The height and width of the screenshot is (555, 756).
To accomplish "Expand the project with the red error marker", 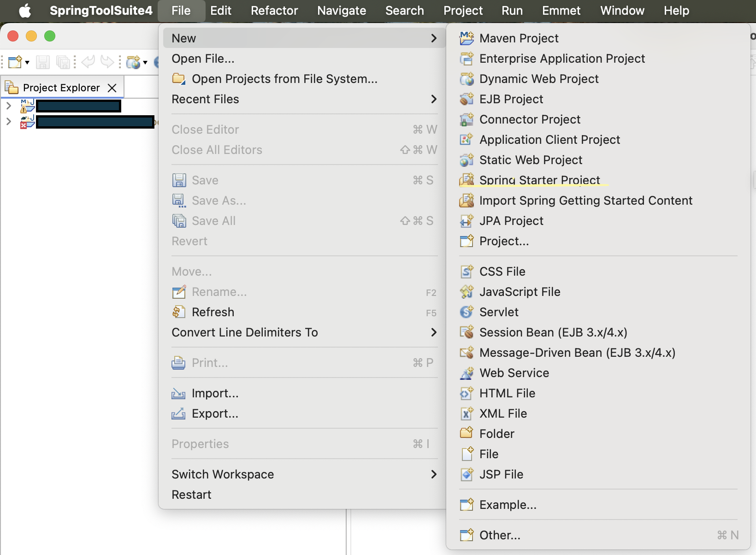I will [x=8, y=121].
